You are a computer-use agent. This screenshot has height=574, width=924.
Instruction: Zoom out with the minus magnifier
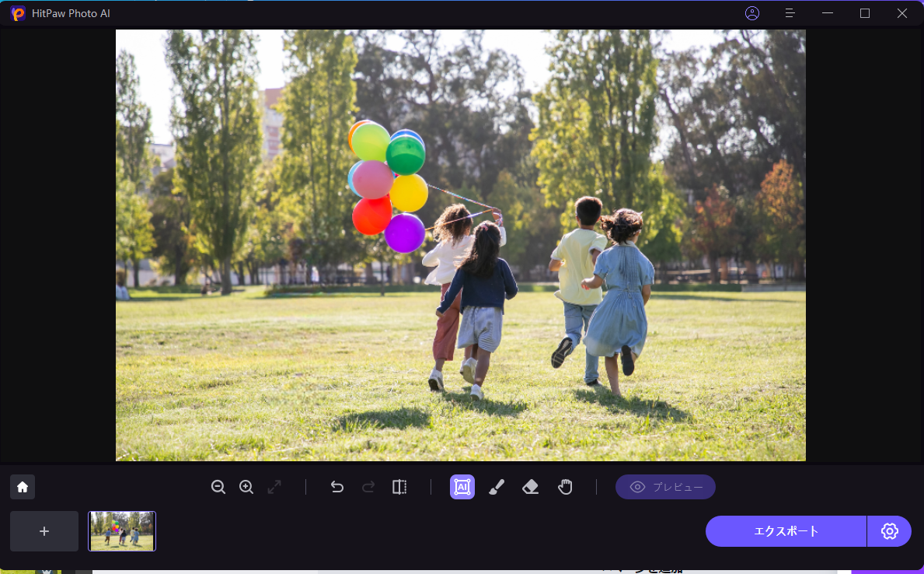coord(218,487)
